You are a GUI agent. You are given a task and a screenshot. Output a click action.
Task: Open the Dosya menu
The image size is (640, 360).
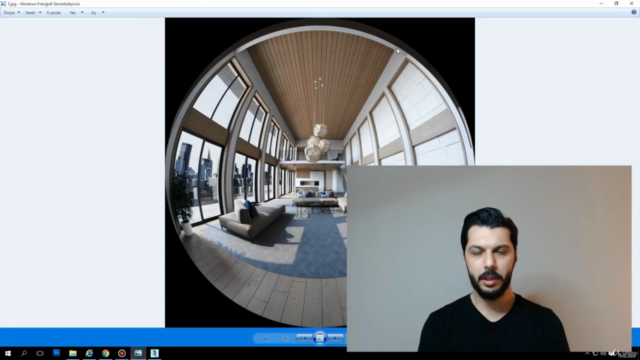(11, 13)
